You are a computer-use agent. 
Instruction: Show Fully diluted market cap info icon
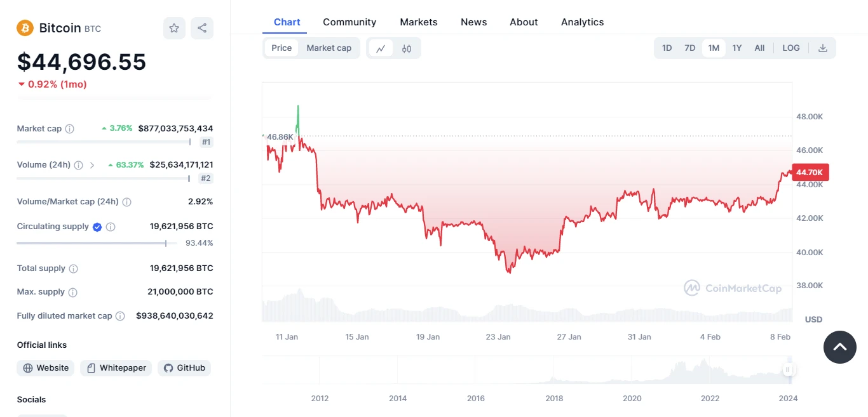pos(121,315)
